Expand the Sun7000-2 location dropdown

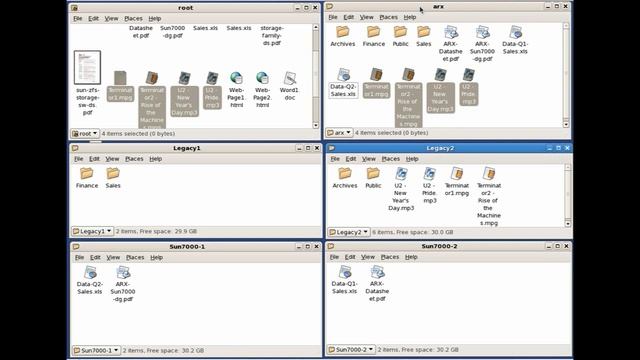click(x=351, y=349)
